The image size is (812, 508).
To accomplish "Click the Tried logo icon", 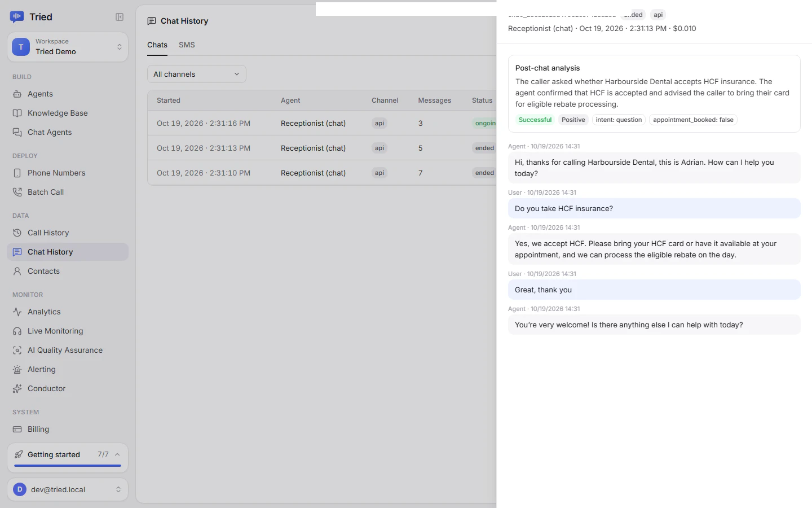I will point(17,17).
